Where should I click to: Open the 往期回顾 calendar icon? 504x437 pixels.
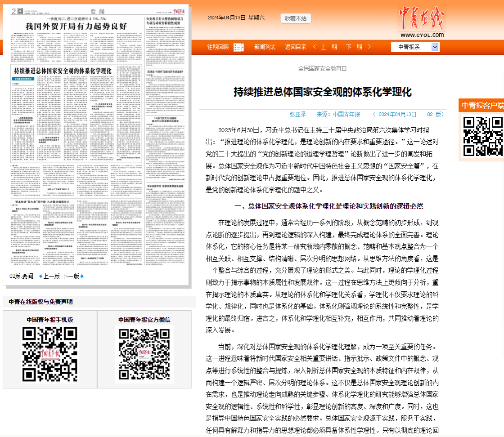[x=238, y=47]
